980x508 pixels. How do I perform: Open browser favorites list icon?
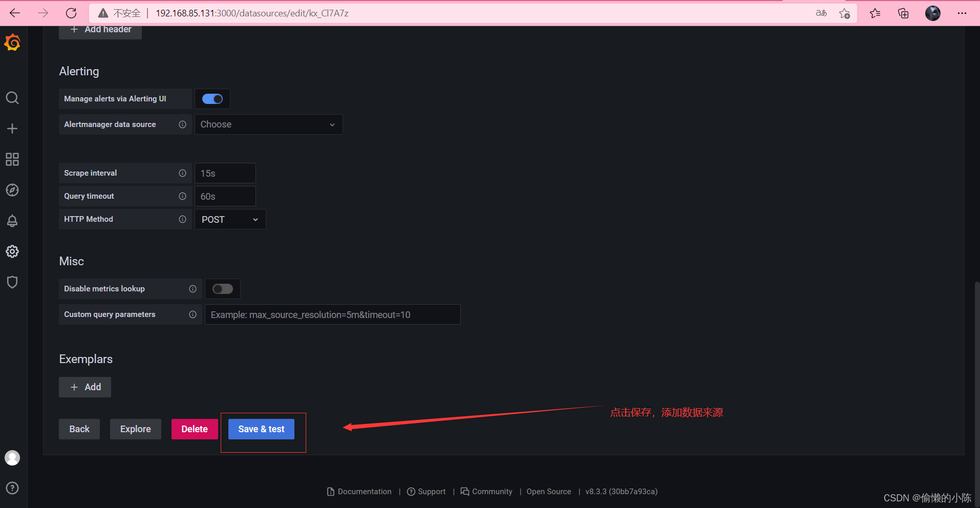pyautogui.click(x=875, y=13)
